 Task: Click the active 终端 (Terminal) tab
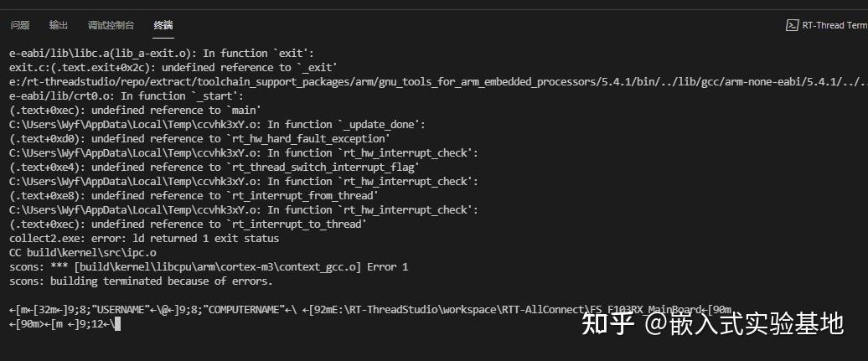(163, 25)
